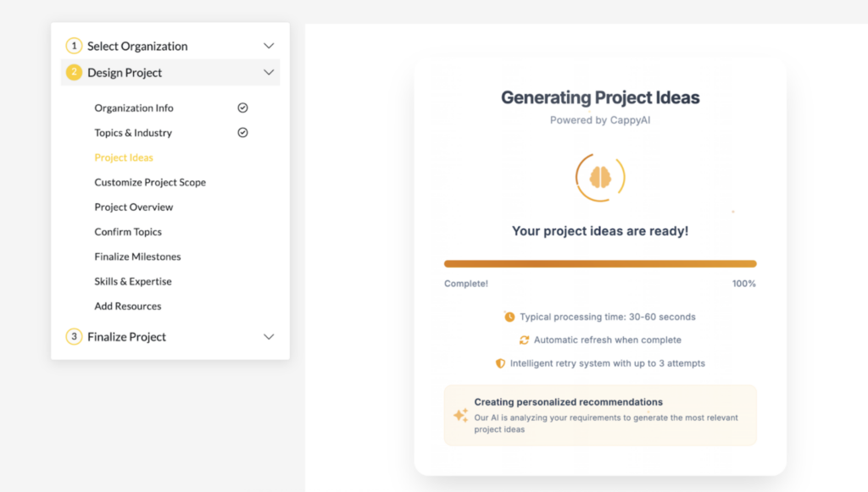Click the orange progress bar

coord(600,263)
